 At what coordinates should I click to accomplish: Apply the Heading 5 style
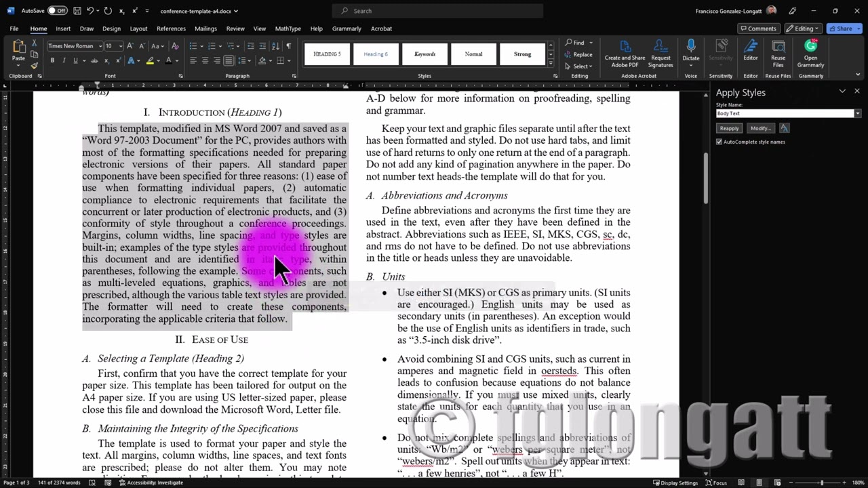tap(327, 54)
